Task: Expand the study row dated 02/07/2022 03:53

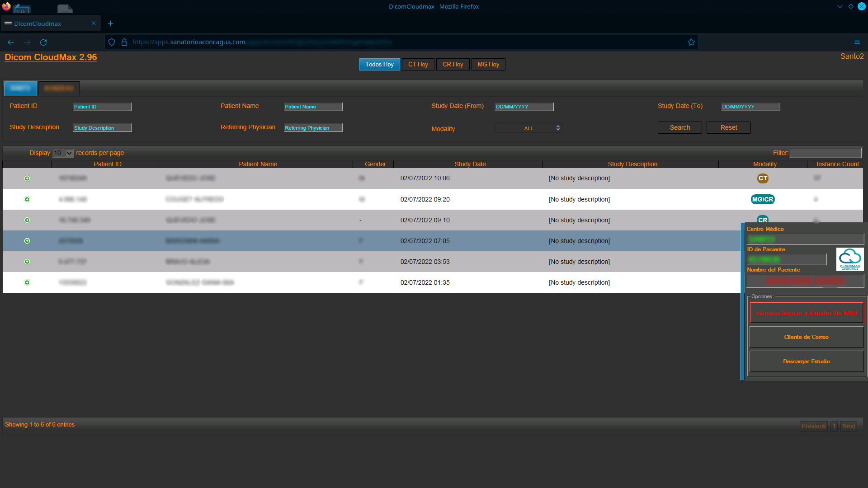Action: [27, 262]
